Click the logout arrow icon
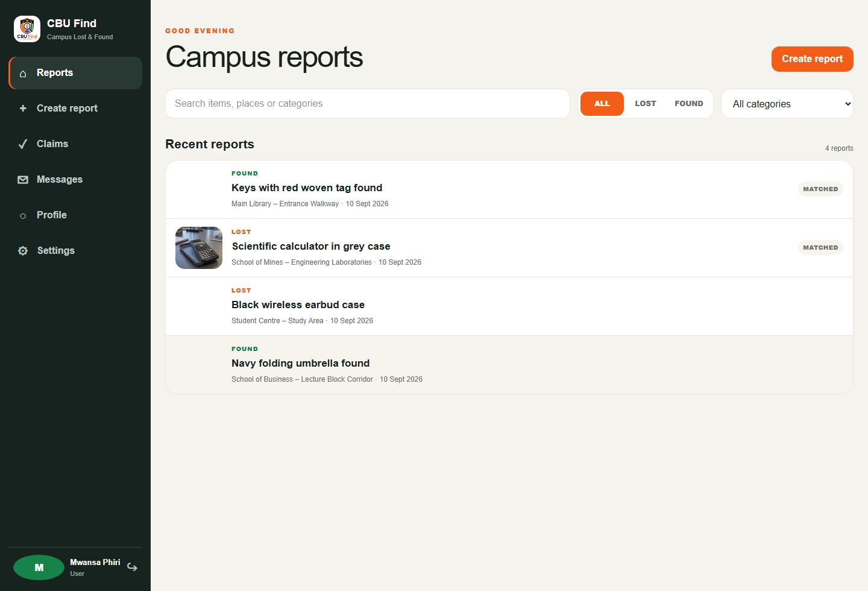The height and width of the screenshot is (591, 868). tap(132, 567)
